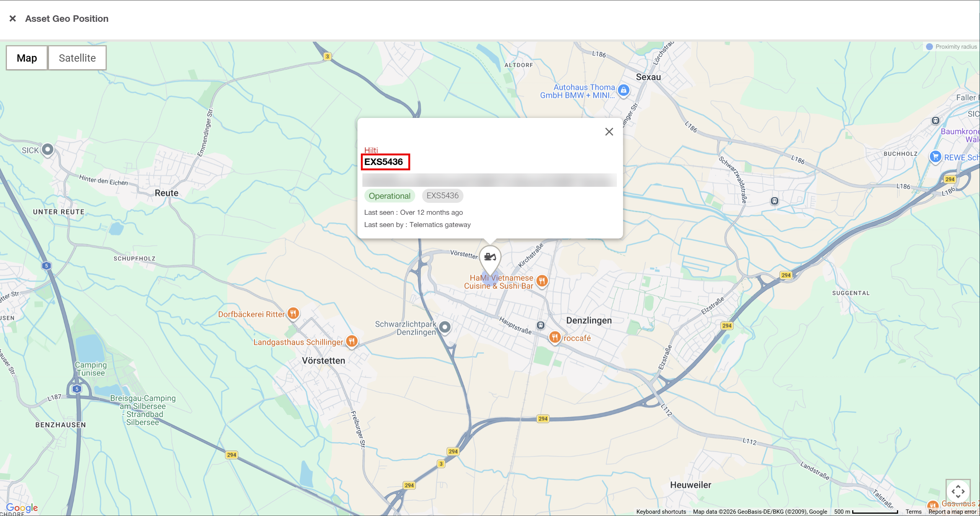Open the map Terms link
The height and width of the screenshot is (516, 980).
pyautogui.click(x=913, y=512)
